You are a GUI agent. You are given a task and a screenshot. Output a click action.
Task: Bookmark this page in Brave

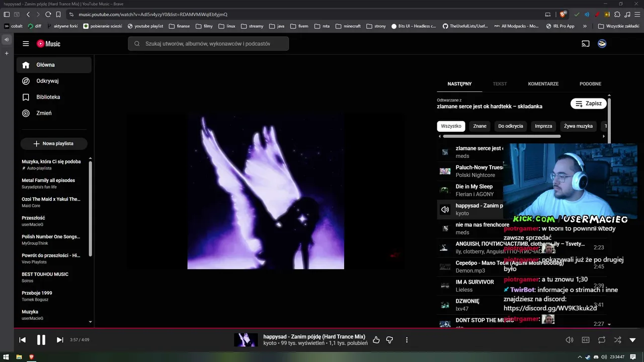pyautogui.click(x=58, y=15)
